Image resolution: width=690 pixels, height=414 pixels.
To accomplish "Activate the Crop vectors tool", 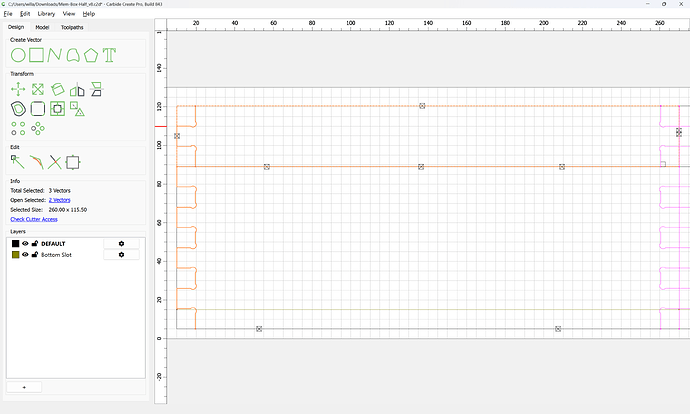I will click(73, 162).
